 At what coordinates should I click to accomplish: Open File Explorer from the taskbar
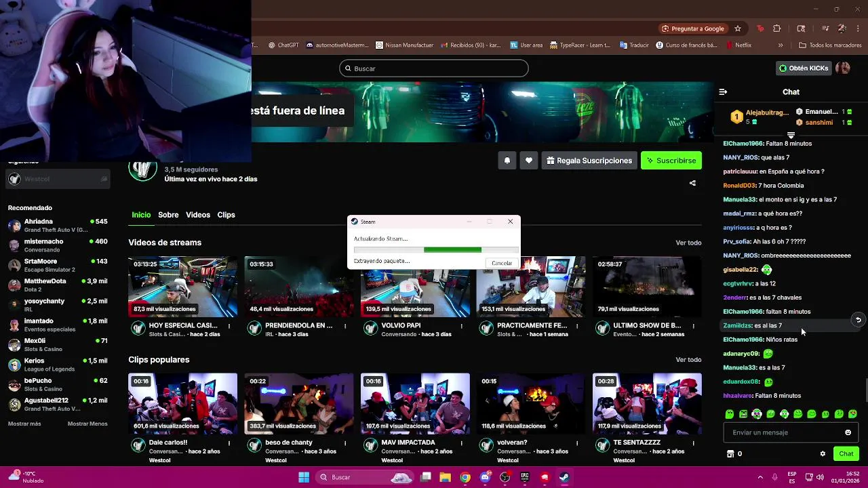tap(446, 477)
